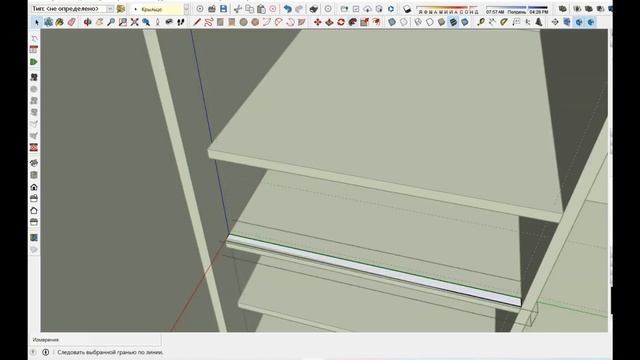Image resolution: width=640 pixels, height=360 pixels.
Task: Click the Zoom Extents tool
Action: pyautogui.click(x=134, y=22)
